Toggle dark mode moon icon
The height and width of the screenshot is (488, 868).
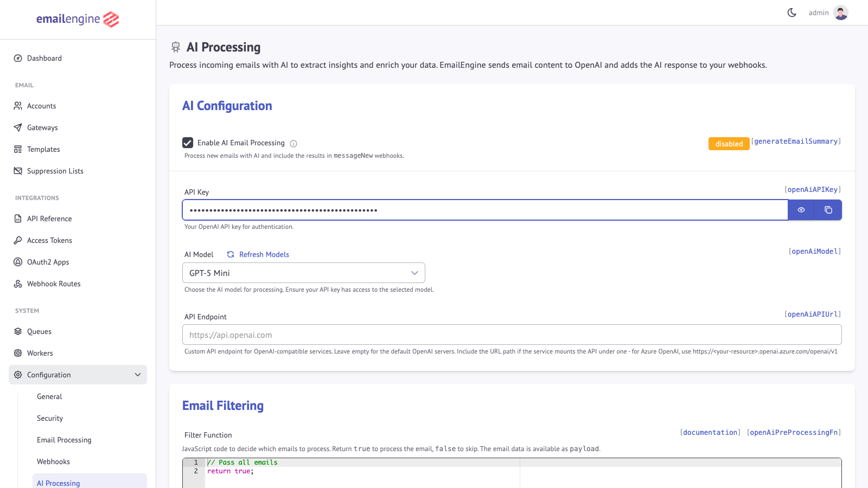tap(792, 12)
